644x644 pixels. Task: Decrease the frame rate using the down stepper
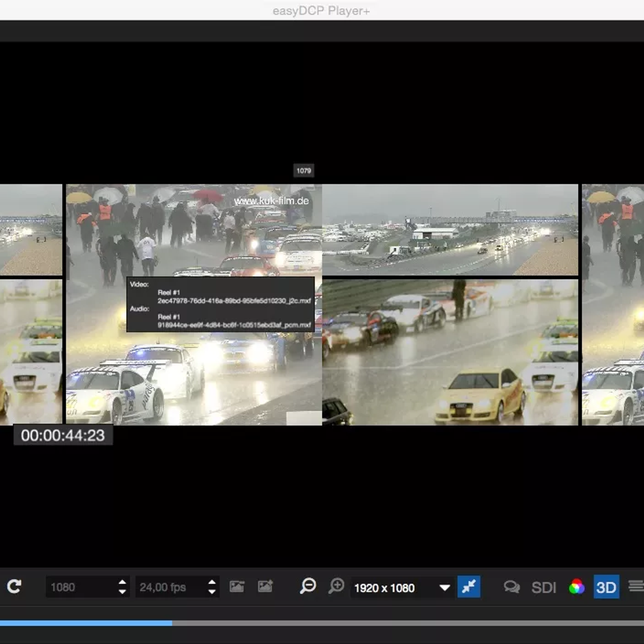click(211, 592)
